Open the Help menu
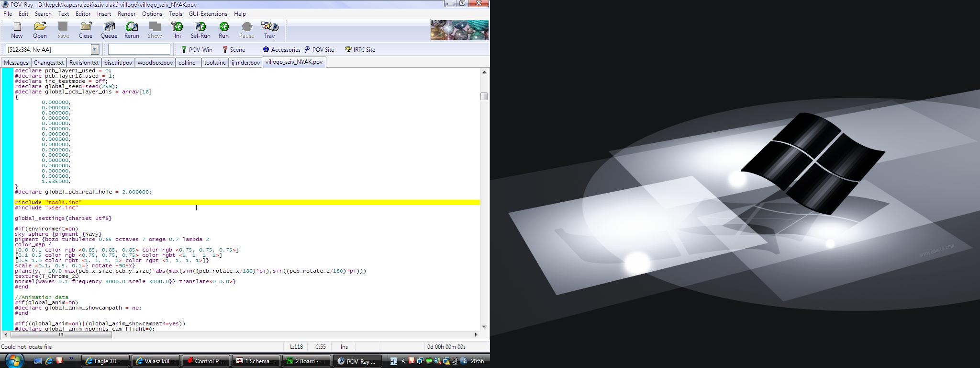The height and width of the screenshot is (368, 980). 240,14
